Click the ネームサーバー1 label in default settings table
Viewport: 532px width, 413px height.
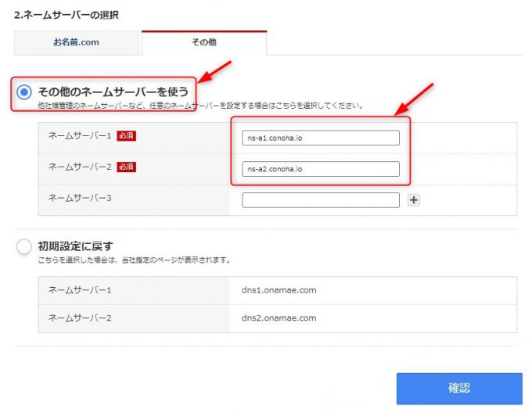coord(80,290)
